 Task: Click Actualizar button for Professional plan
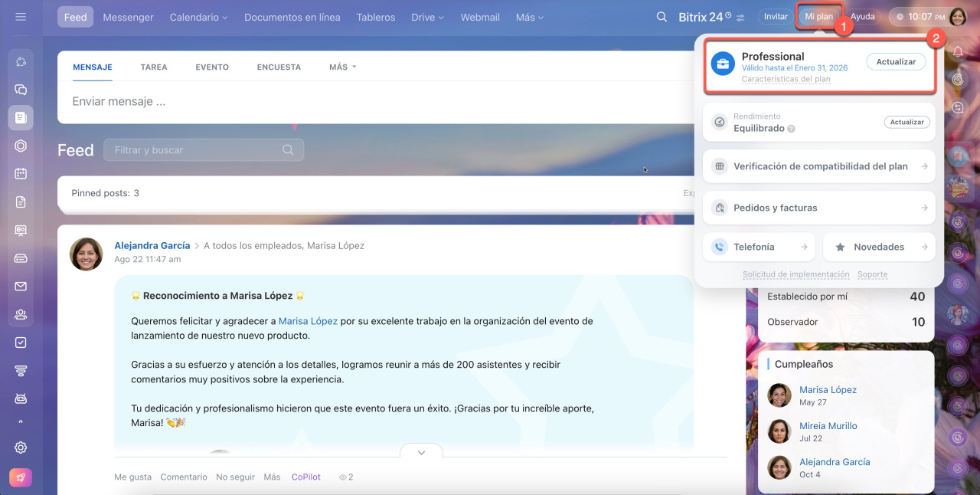point(896,62)
